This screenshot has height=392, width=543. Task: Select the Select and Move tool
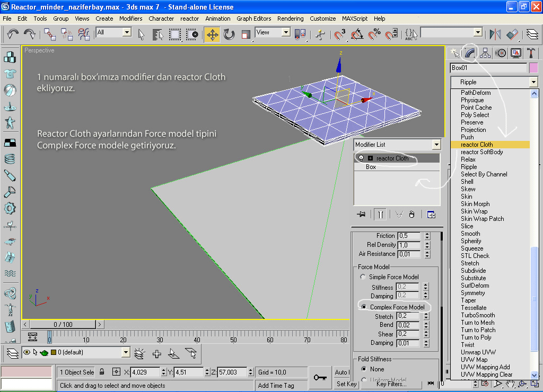click(212, 34)
